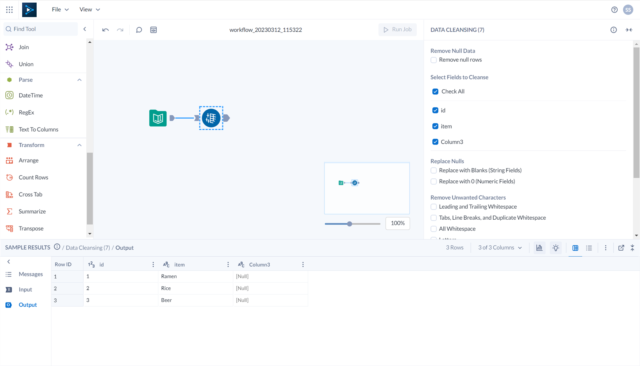Image resolution: width=640 pixels, height=366 pixels.
Task: Select the Input Data node on canvas
Action: click(x=158, y=118)
